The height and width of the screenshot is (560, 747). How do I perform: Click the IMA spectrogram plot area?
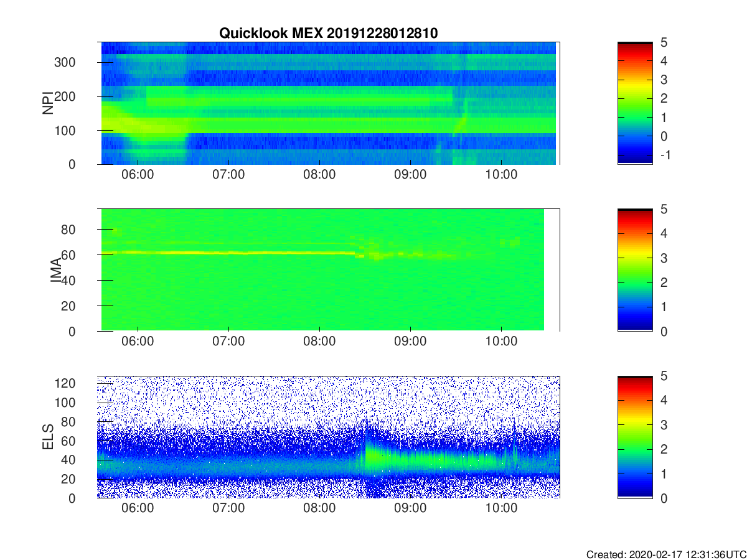[328, 270]
